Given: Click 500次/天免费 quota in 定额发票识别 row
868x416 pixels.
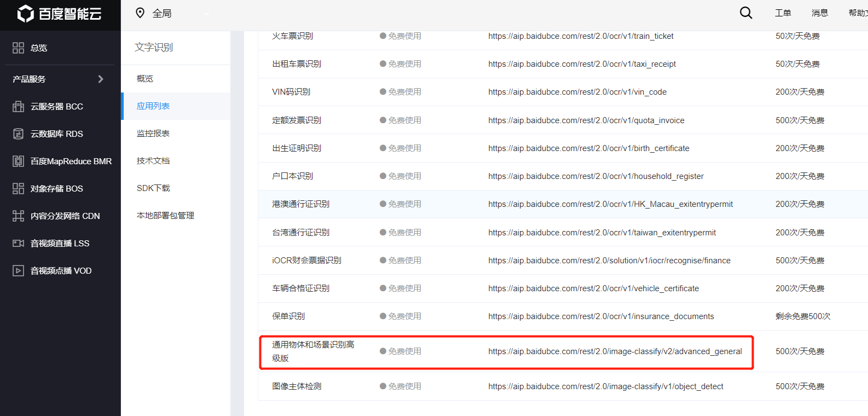Looking at the screenshot, I should (x=800, y=120).
